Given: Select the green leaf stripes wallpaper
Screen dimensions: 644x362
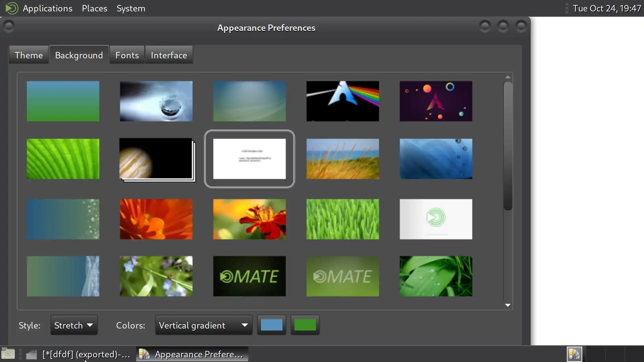Looking at the screenshot, I should [63, 159].
